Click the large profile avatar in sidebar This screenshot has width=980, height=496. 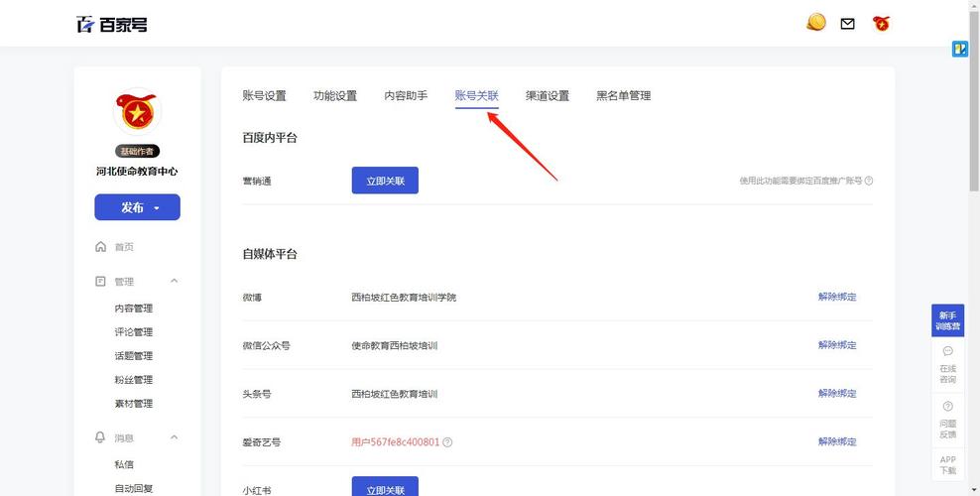click(x=138, y=111)
